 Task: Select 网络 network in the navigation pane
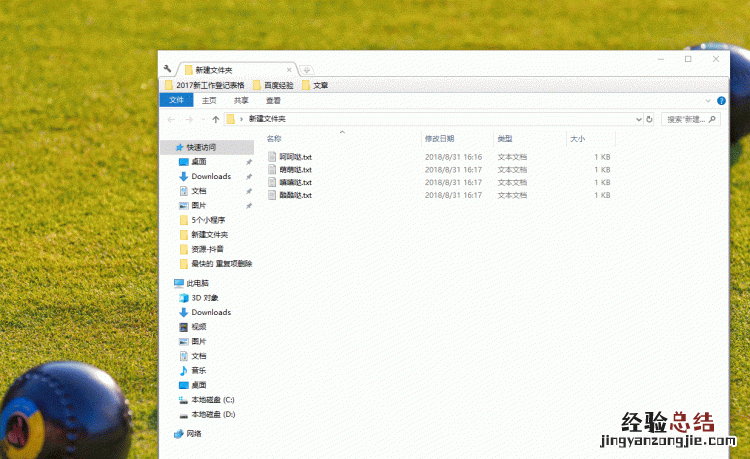tap(193, 434)
